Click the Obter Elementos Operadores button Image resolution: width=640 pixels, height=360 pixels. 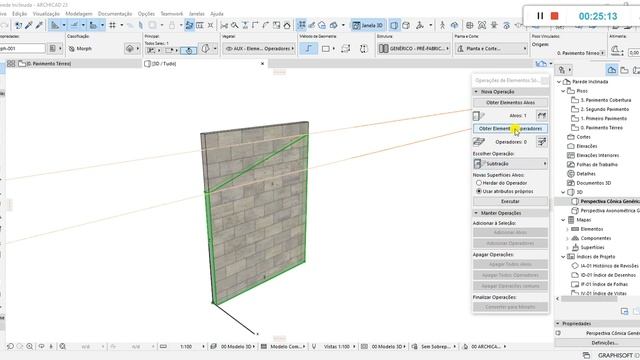point(510,129)
